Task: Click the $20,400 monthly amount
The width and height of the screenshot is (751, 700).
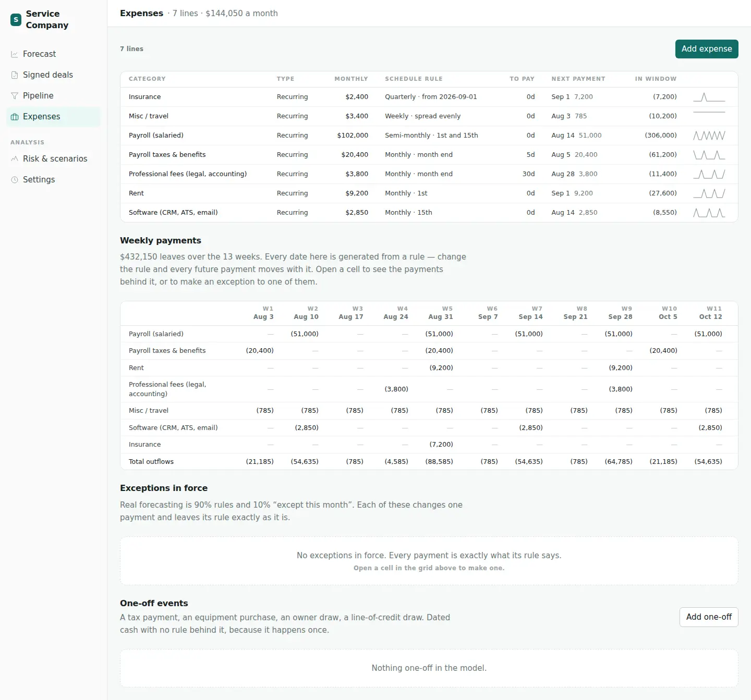Action: (355, 155)
